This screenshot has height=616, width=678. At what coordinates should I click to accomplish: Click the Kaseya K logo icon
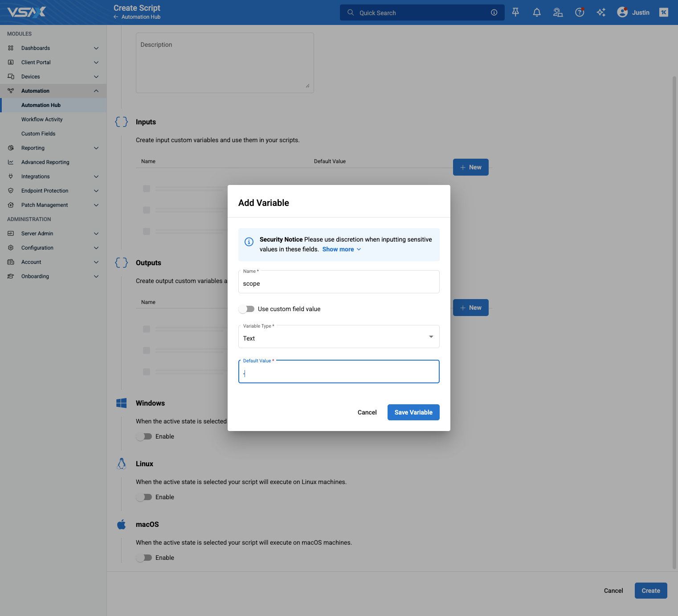664,12
